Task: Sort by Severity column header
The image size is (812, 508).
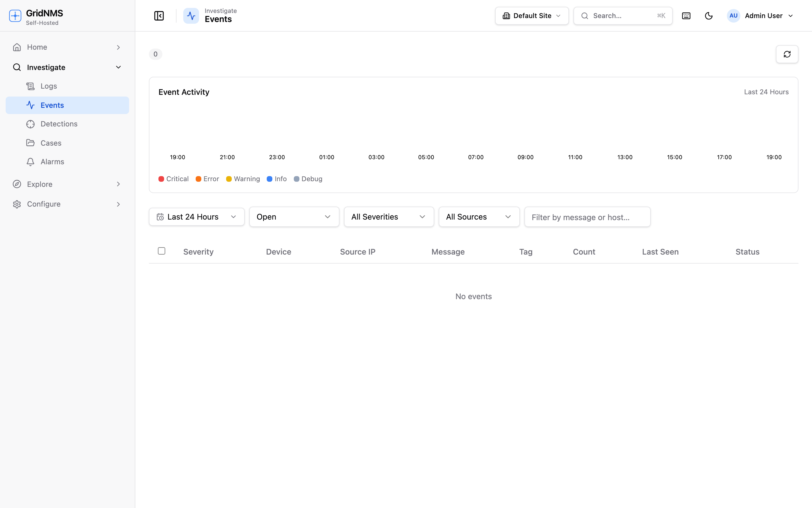Action: [198, 252]
